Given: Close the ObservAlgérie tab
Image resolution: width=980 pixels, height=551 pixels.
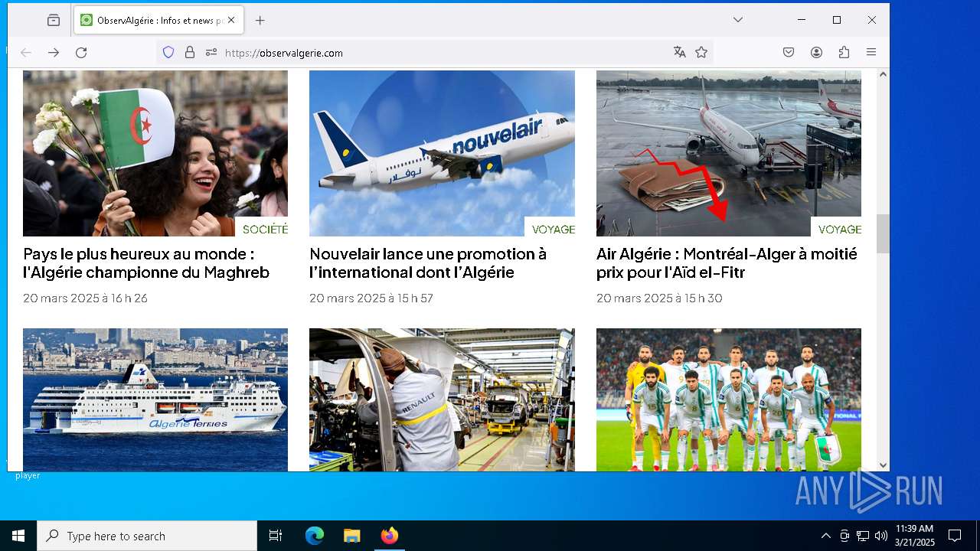Looking at the screenshot, I should tap(231, 21).
